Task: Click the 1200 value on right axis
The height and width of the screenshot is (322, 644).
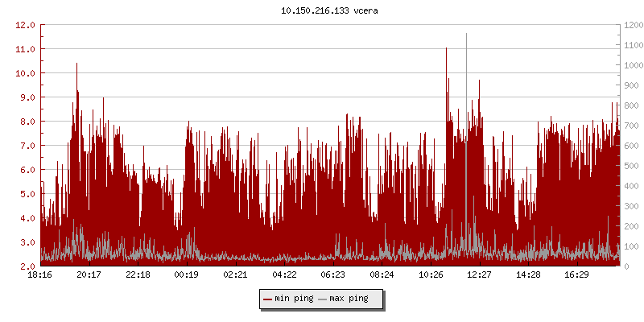Action: pos(633,25)
